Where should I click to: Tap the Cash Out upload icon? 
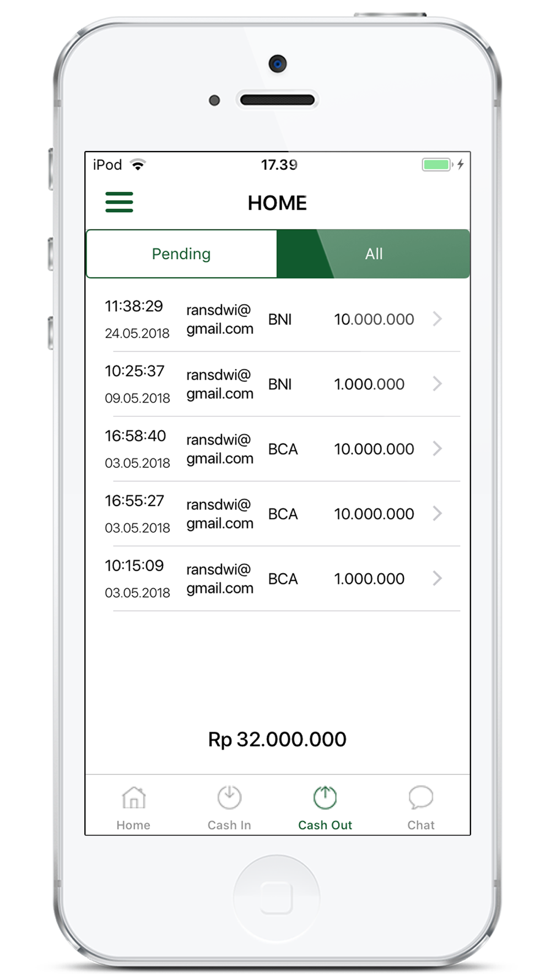[325, 797]
